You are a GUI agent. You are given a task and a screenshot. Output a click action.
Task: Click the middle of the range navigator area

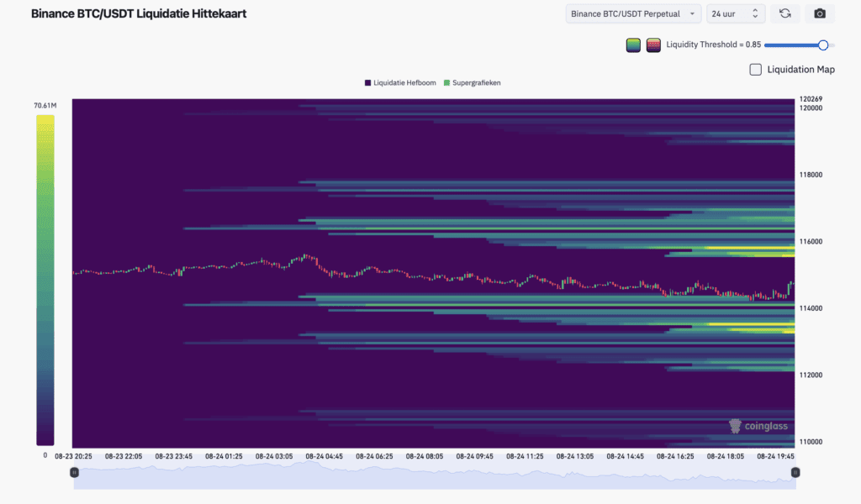pyautogui.click(x=435, y=475)
